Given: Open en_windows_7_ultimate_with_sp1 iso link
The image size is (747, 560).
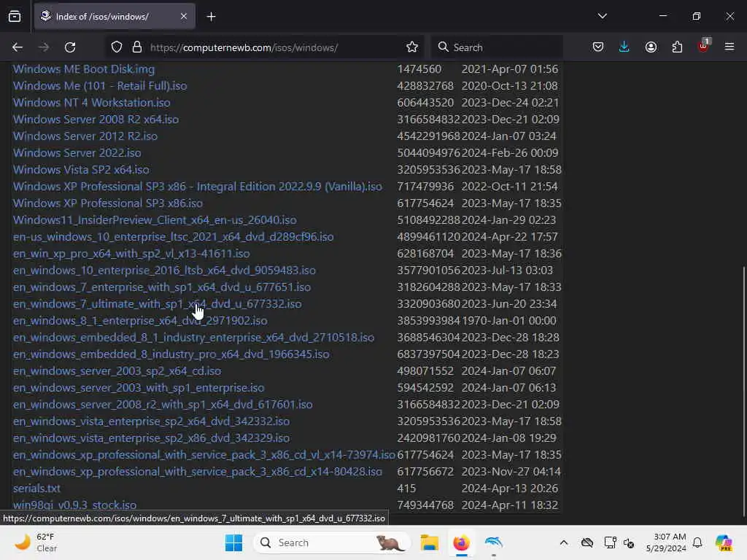Looking at the screenshot, I should click(158, 304).
